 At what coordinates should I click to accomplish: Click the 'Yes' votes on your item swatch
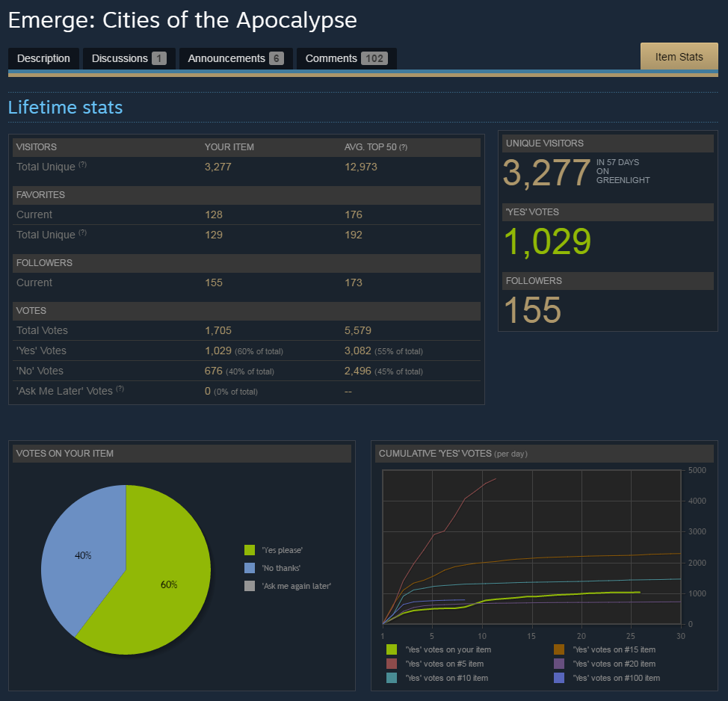pyautogui.click(x=392, y=649)
